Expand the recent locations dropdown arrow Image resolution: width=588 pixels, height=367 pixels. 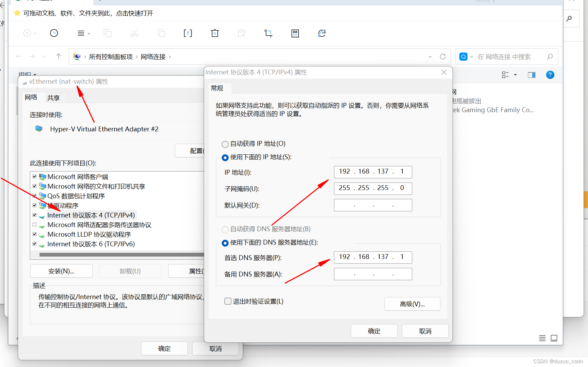coord(44,57)
